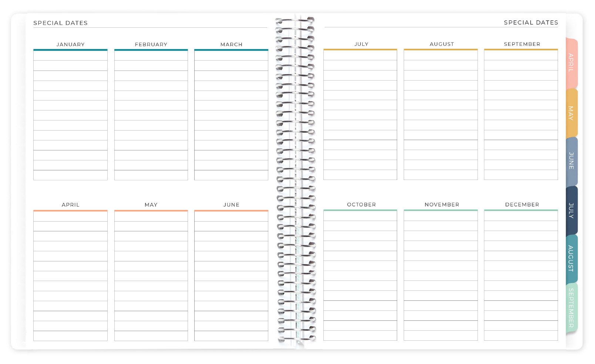595x364 pixels.
Task: Select the MARCH column header
Action: coord(231,44)
